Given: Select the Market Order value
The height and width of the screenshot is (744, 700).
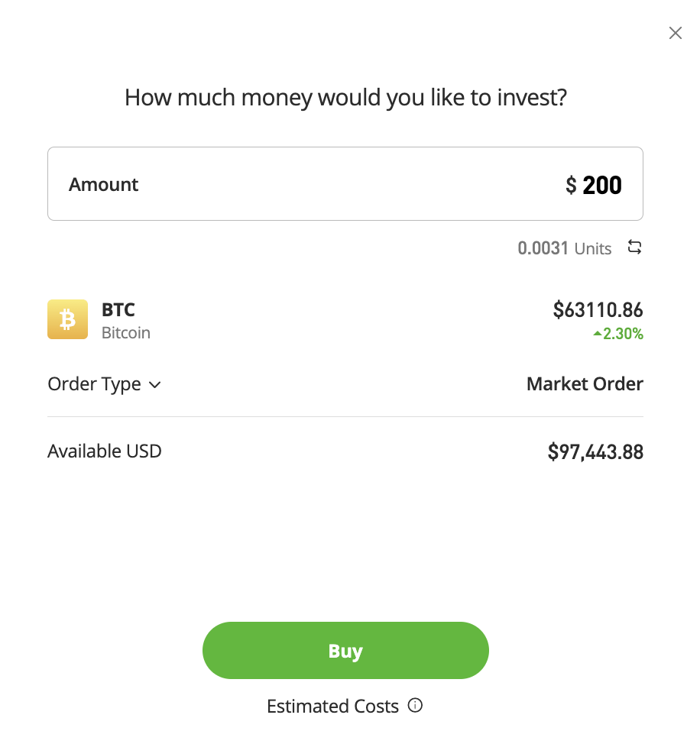Looking at the screenshot, I should click(x=585, y=384).
